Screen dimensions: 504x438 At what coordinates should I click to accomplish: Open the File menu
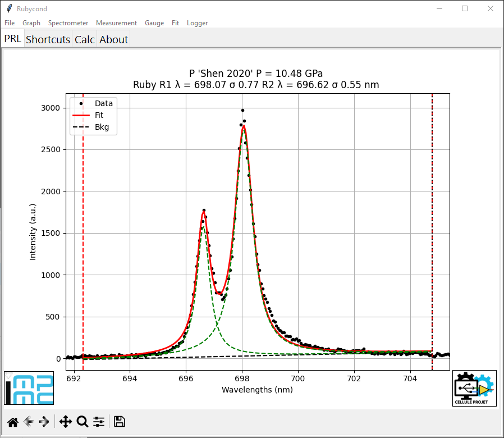(x=10, y=23)
